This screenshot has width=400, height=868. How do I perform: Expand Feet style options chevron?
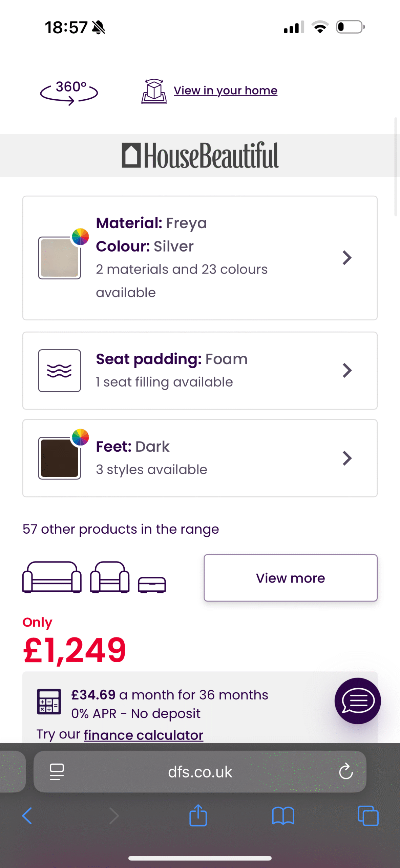click(x=347, y=458)
